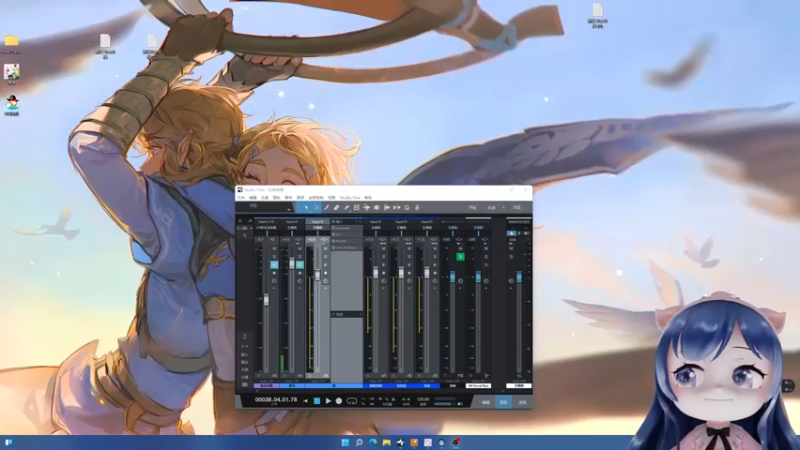Open the Windows Start menu
800x450 pixels.
point(345,442)
